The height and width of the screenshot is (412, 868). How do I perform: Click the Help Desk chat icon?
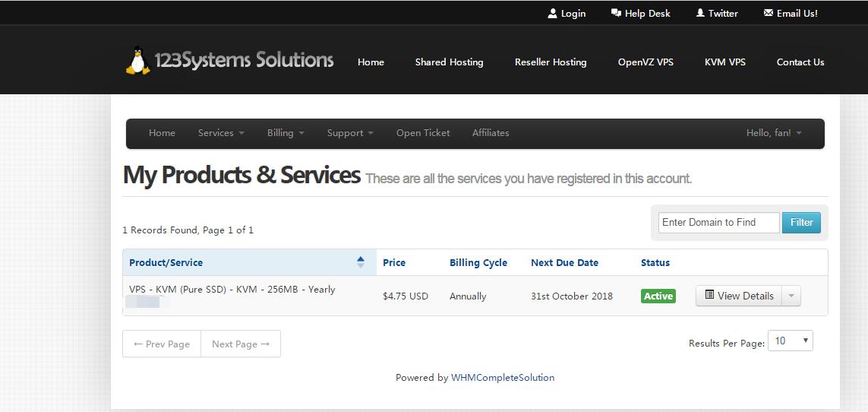point(616,13)
